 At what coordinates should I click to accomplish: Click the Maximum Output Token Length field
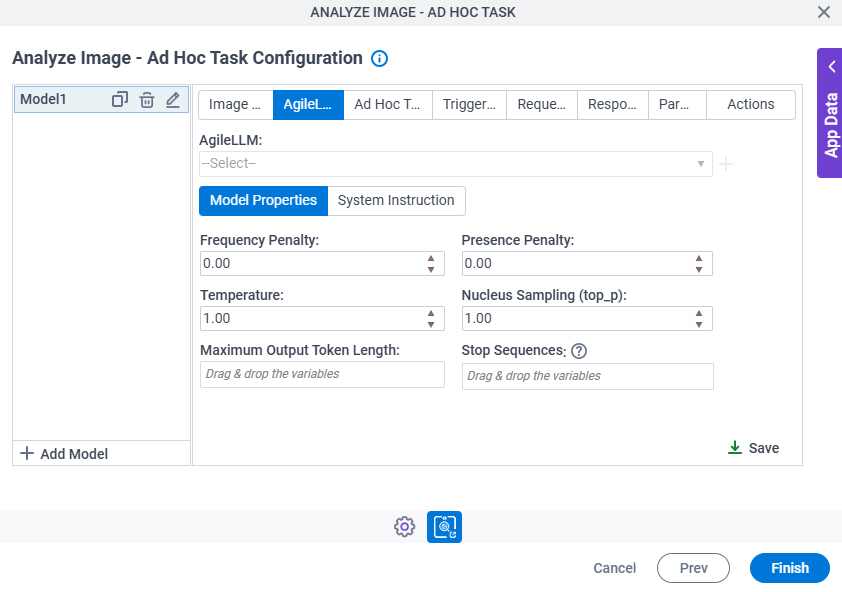coord(322,374)
